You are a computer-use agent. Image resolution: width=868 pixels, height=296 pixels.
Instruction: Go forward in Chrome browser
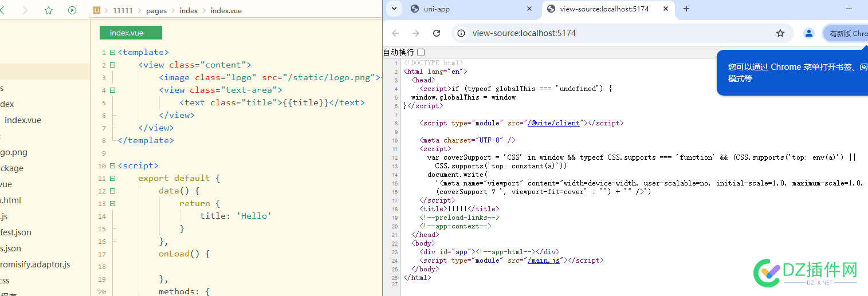click(416, 33)
